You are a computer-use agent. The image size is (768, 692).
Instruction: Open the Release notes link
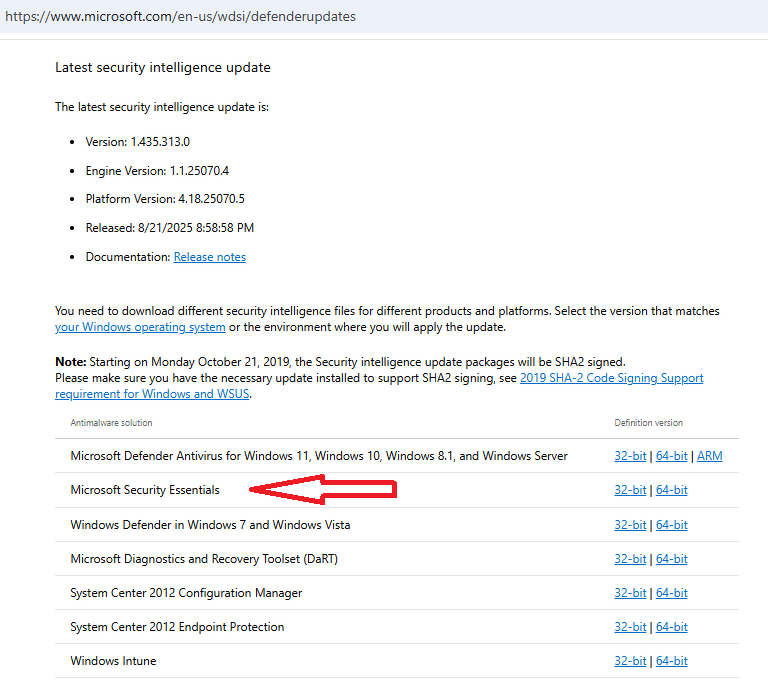[210, 257]
